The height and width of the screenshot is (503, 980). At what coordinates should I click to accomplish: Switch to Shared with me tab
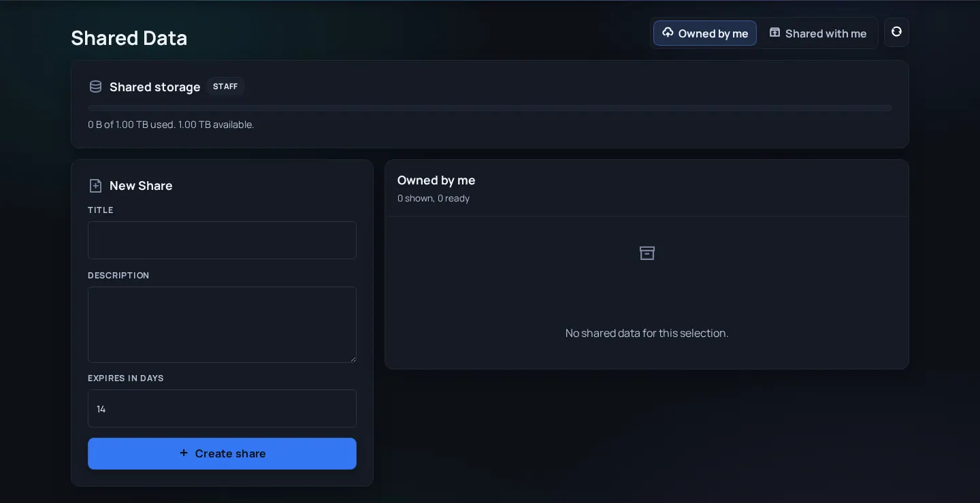818,33
